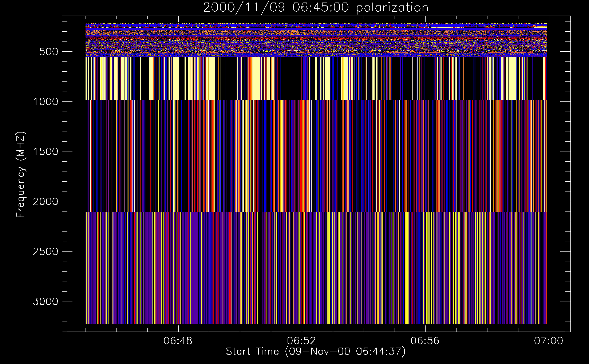
Task: Click the 07:00 time tick label
Action: click(x=549, y=341)
